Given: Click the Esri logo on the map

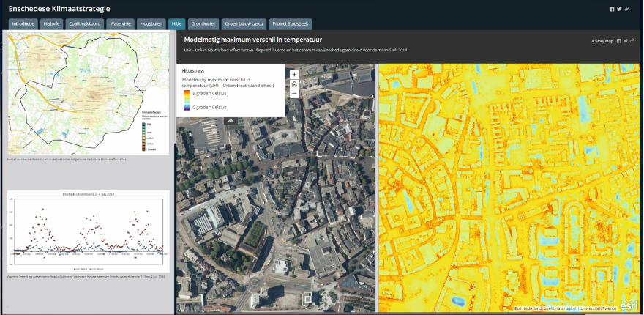Looking at the screenshot, I should pyautogui.click(x=629, y=306).
